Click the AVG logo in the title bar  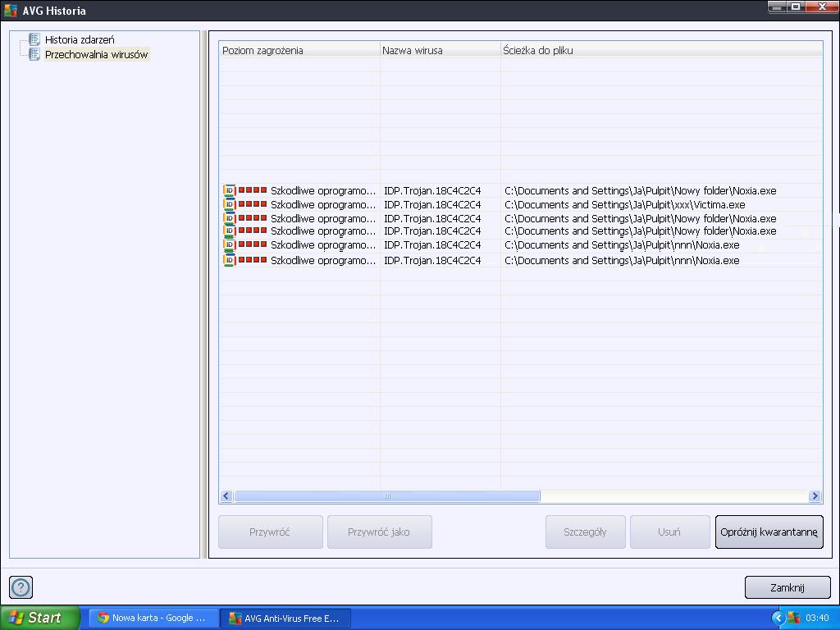[10, 10]
